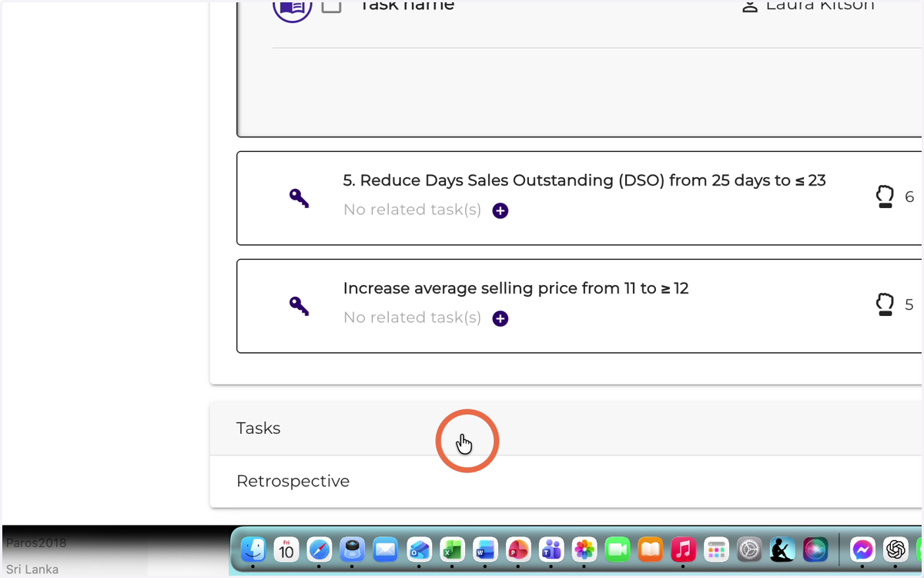Open Kindle app in the Dock
The image size is (924, 578).
782,549
